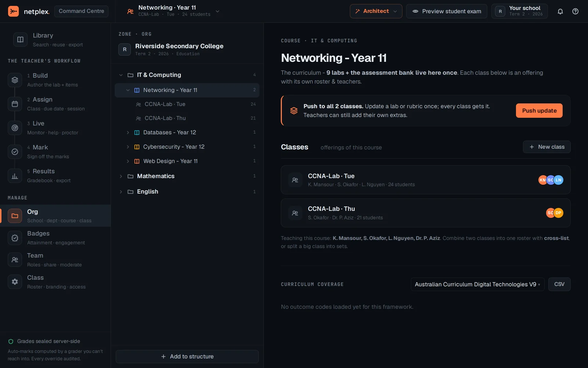Select the Mark checkmark icon
The height and width of the screenshot is (368, 588).
pyautogui.click(x=15, y=152)
